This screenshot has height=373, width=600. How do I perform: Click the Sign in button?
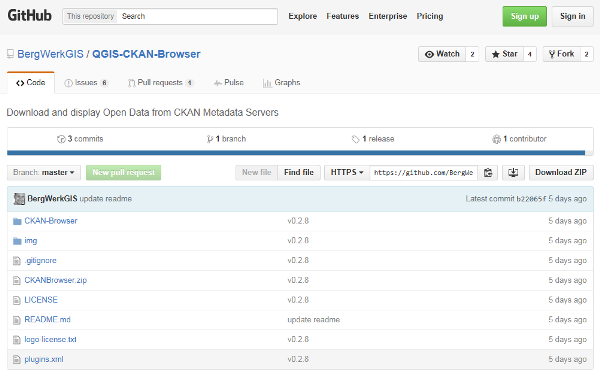point(572,16)
